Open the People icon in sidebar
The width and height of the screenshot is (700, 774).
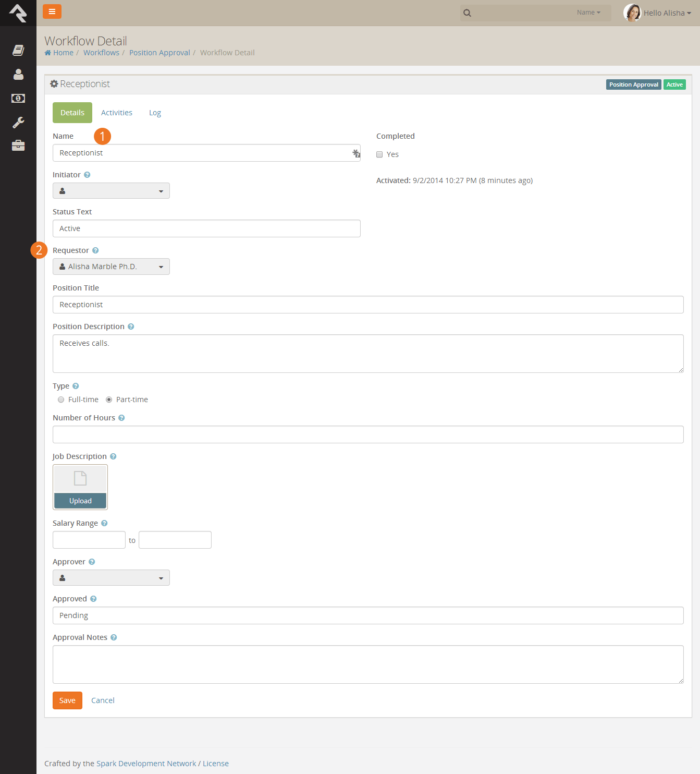(18, 74)
